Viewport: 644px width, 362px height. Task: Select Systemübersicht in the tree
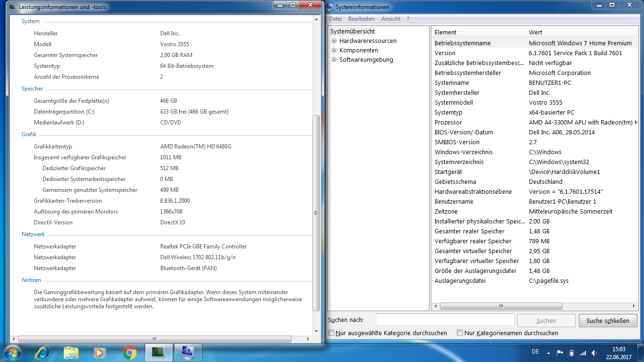click(353, 31)
